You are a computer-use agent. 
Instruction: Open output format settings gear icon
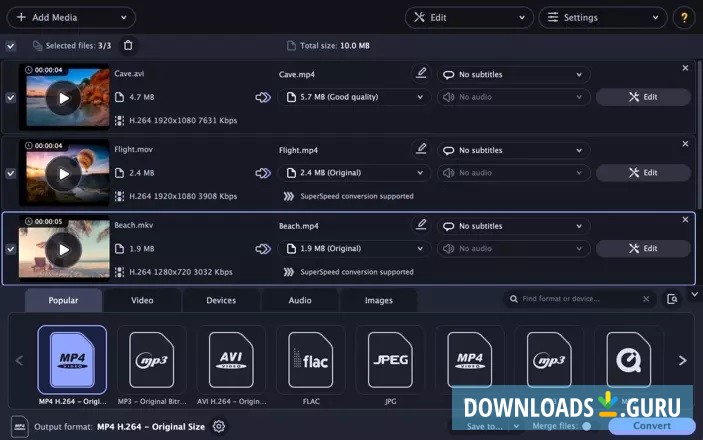point(219,427)
